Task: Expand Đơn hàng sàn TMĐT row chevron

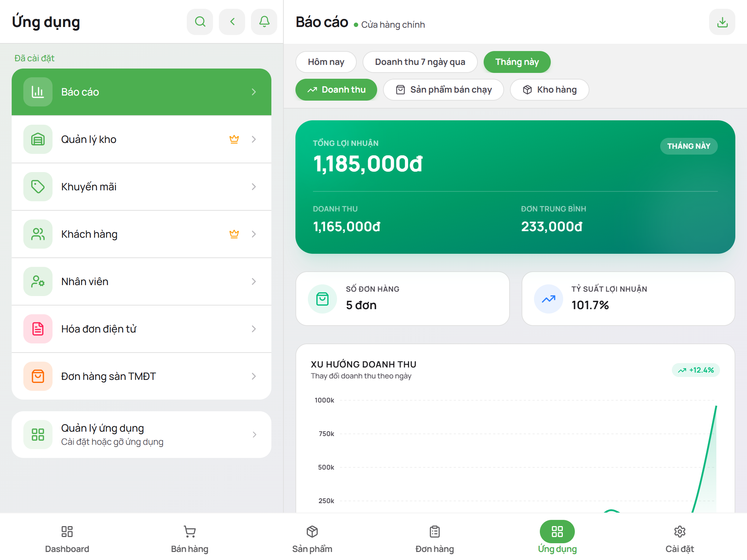Action: point(254,376)
